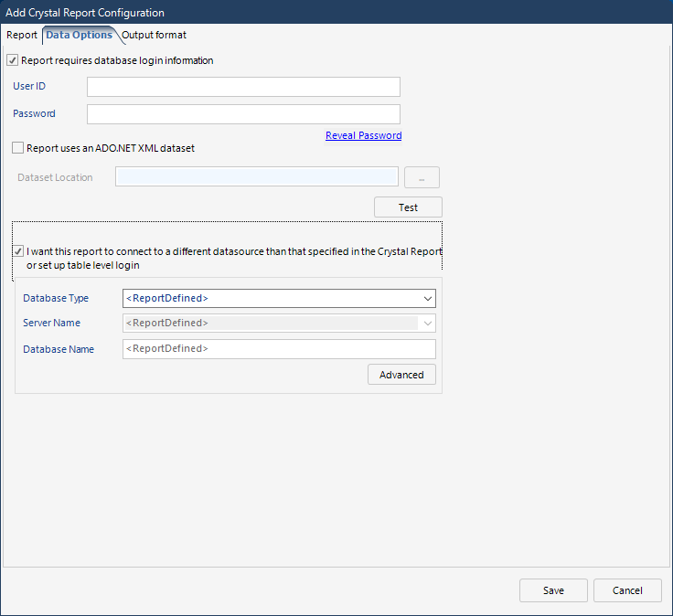Image resolution: width=673 pixels, height=616 pixels.
Task: Focus the Password input field
Action: (x=243, y=114)
